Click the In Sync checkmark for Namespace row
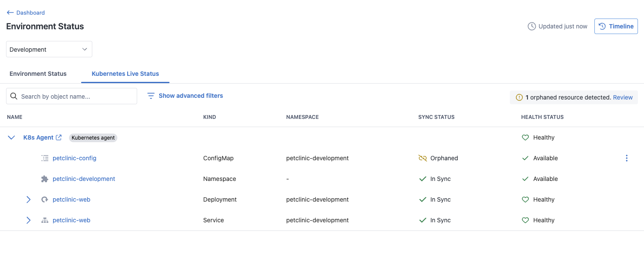 (423, 179)
